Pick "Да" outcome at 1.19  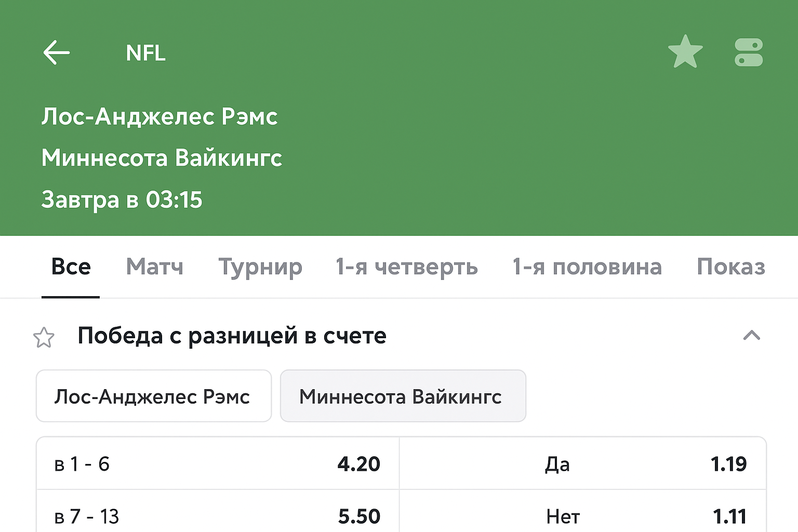point(583,464)
